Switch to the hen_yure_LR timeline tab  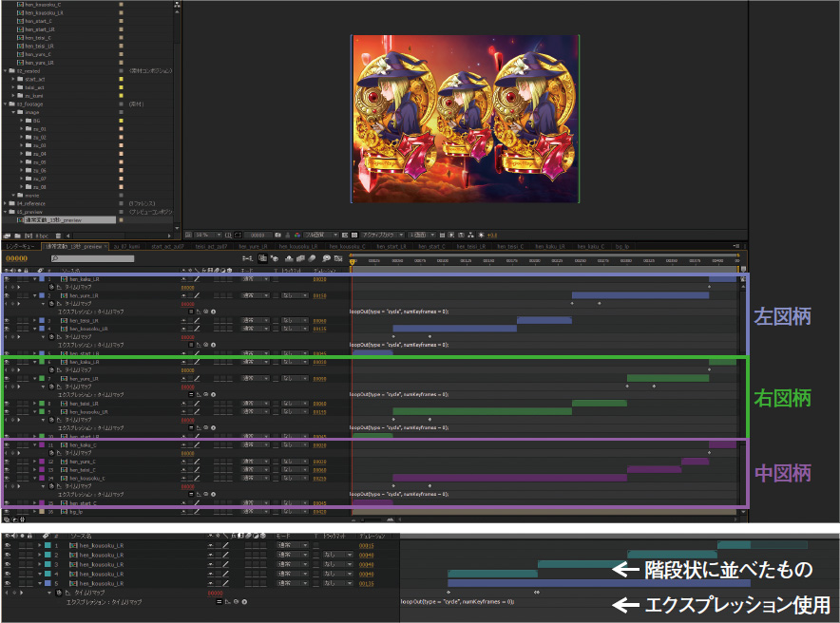pyautogui.click(x=253, y=247)
